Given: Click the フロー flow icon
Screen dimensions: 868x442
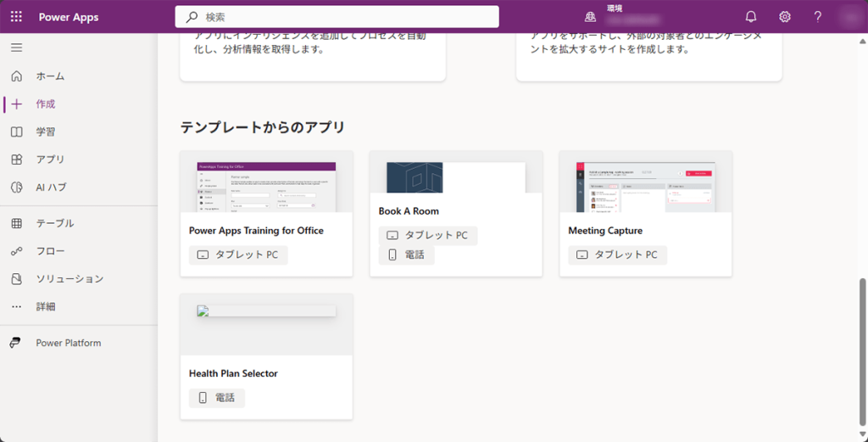Looking at the screenshot, I should pos(17,251).
